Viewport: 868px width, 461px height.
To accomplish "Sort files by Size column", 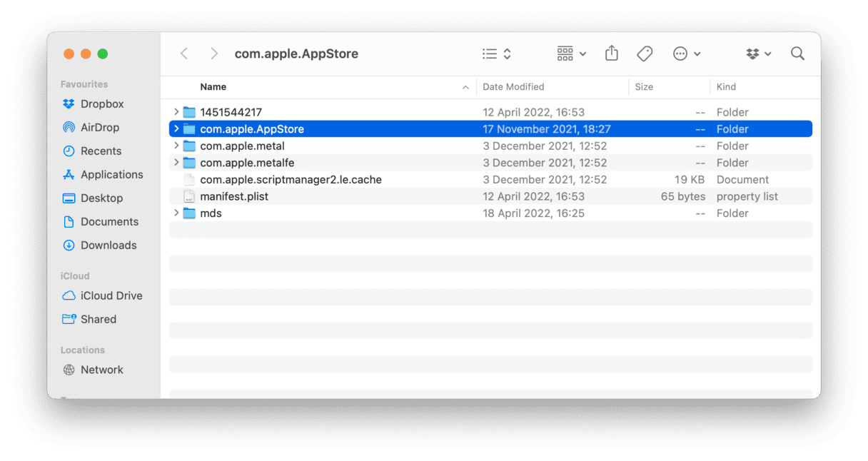I will [644, 87].
